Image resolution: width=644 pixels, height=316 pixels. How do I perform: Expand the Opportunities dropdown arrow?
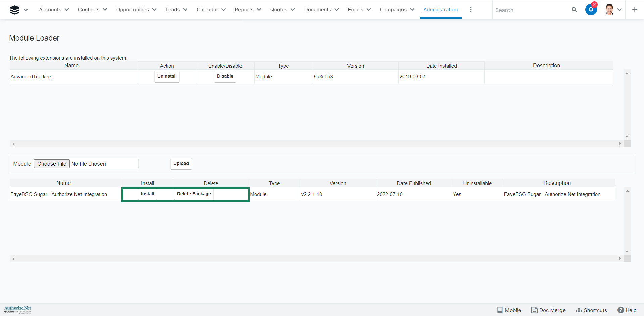(x=154, y=10)
